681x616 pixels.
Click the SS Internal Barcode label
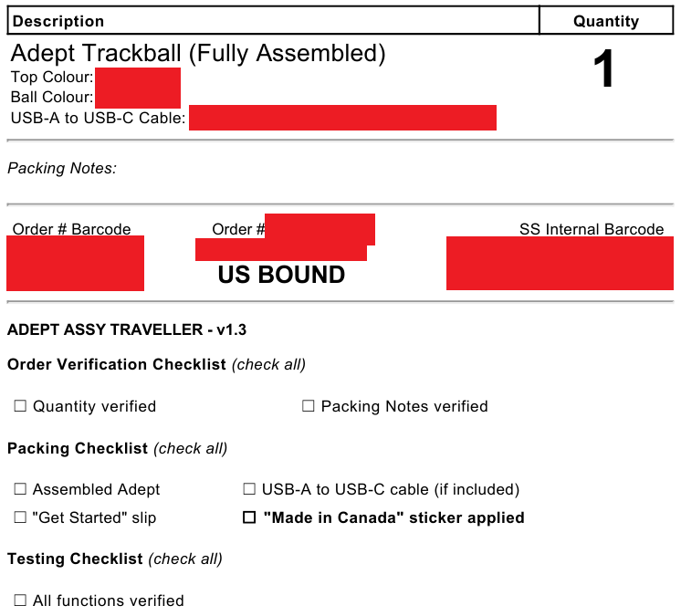click(x=592, y=229)
